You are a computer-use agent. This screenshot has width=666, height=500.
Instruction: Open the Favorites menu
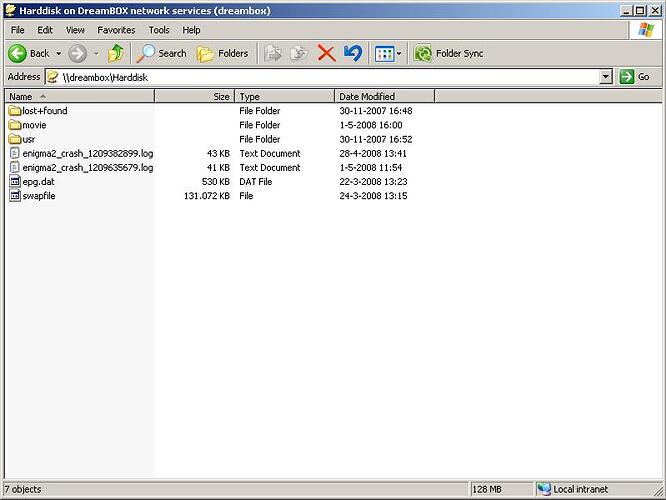(x=116, y=30)
